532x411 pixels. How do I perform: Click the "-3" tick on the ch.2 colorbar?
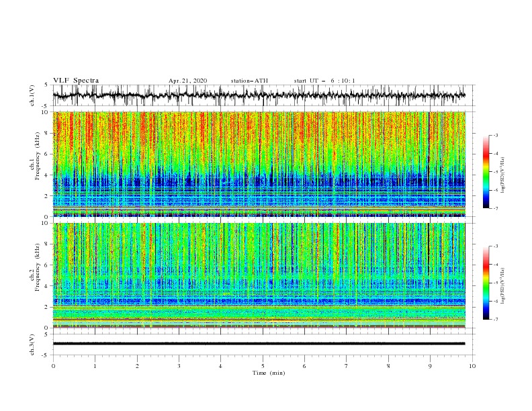pos(496,246)
